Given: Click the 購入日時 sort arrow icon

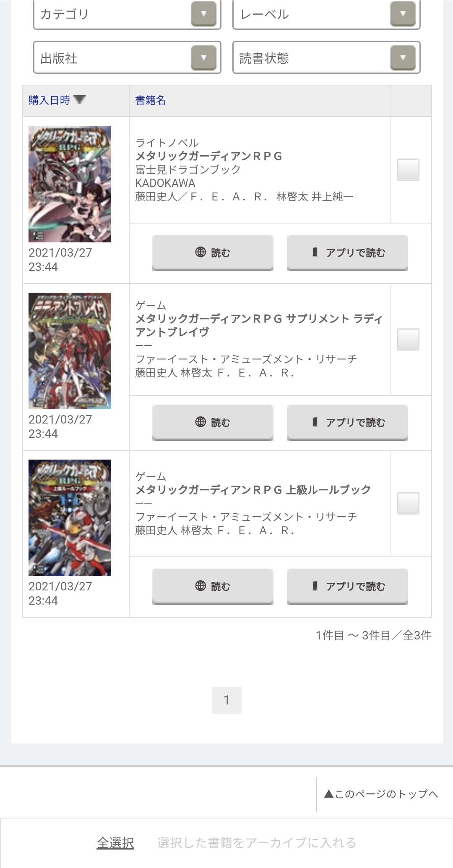Looking at the screenshot, I should coord(79,100).
